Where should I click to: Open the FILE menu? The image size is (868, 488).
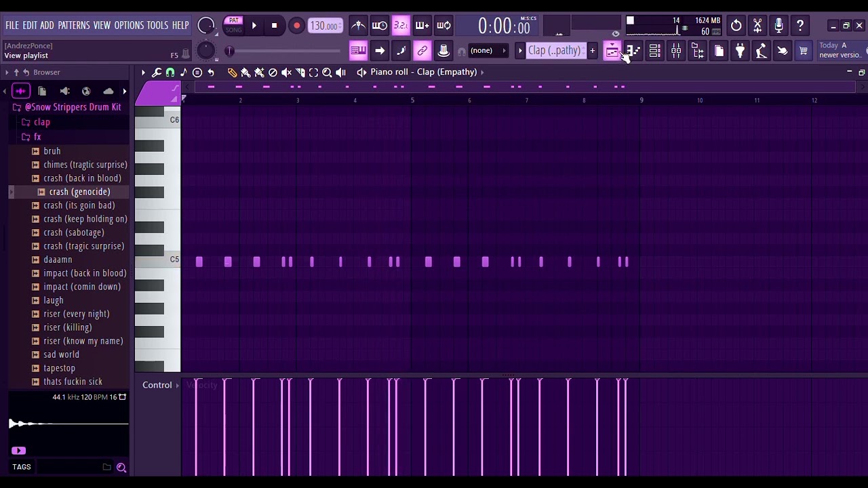click(x=12, y=25)
